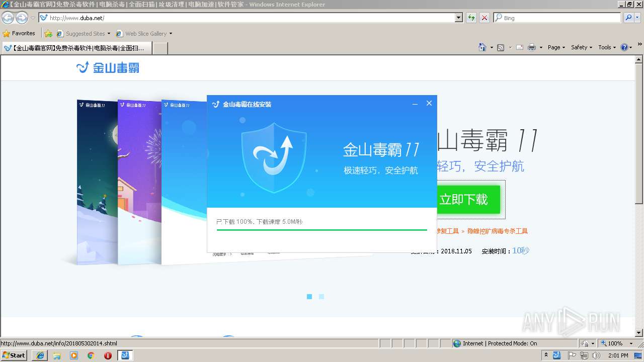Go forward with the browser Forward arrow
The width and height of the screenshot is (644, 362).
(22, 18)
